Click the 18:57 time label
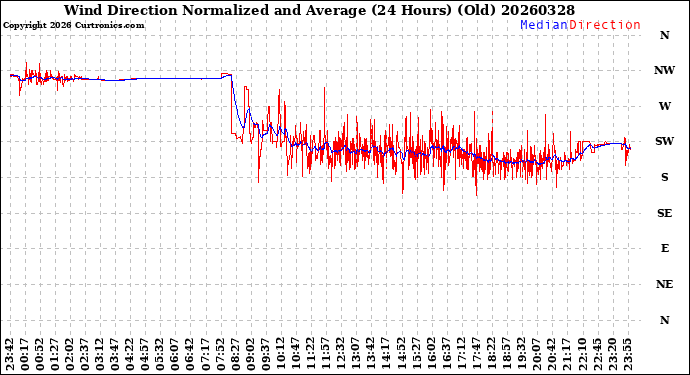The width and height of the screenshot is (690, 375). pyautogui.click(x=506, y=355)
